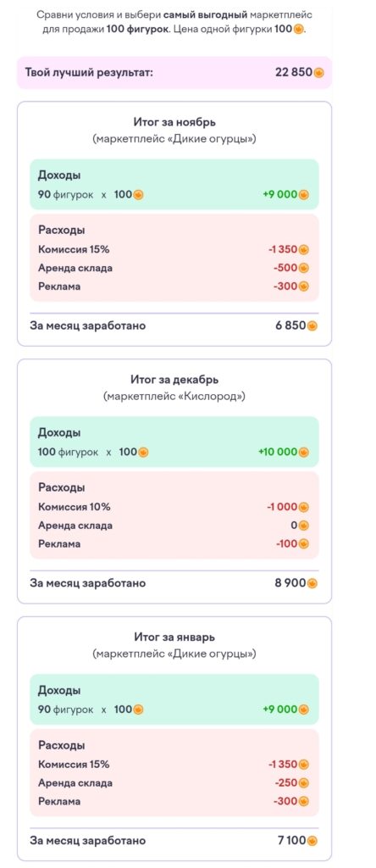
Task: Click coin icon next to December total 8 900
Action: coord(312,583)
